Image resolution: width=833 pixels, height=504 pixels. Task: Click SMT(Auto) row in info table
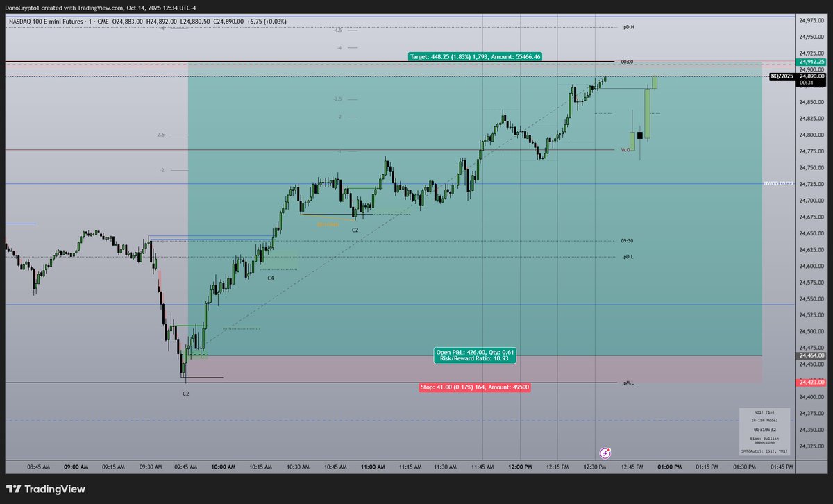point(765,451)
